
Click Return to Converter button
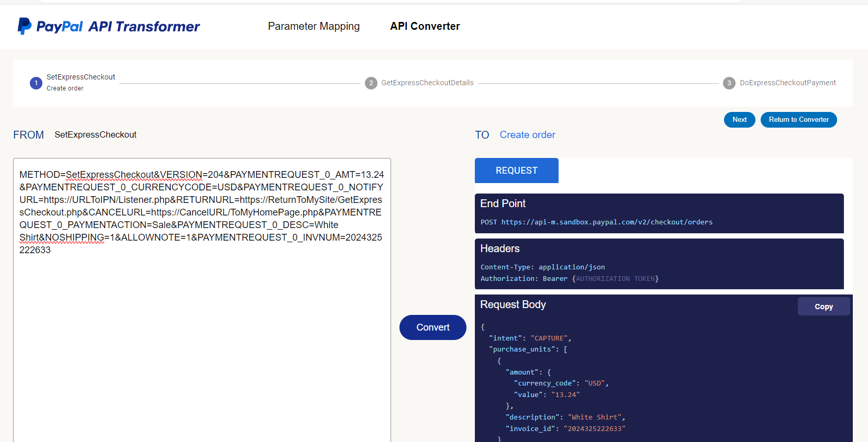click(x=798, y=120)
